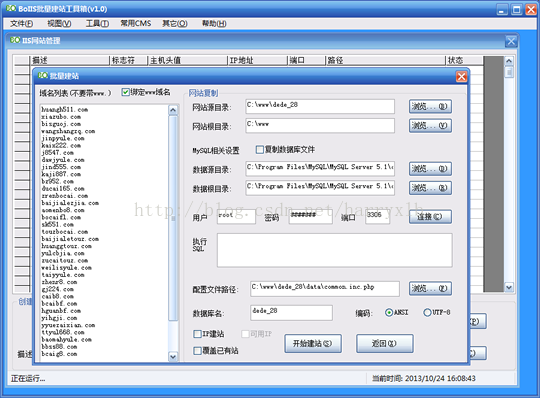Select domain tourbocai.com in list
The height and width of the screenshot is (398, 540).
(65, 232)
